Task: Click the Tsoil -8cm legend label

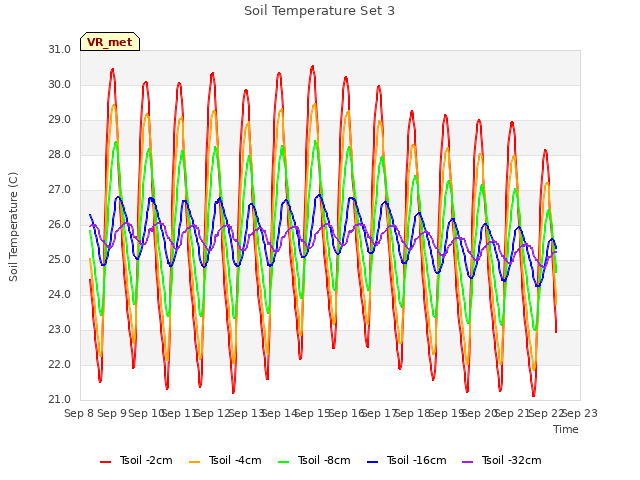Action: pyautogui.click(x=324, y=460)
